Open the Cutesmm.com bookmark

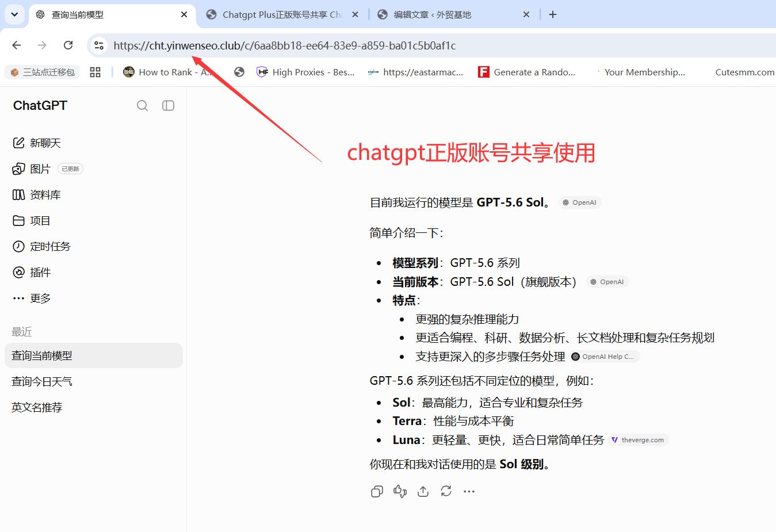[x=744, y=72]
